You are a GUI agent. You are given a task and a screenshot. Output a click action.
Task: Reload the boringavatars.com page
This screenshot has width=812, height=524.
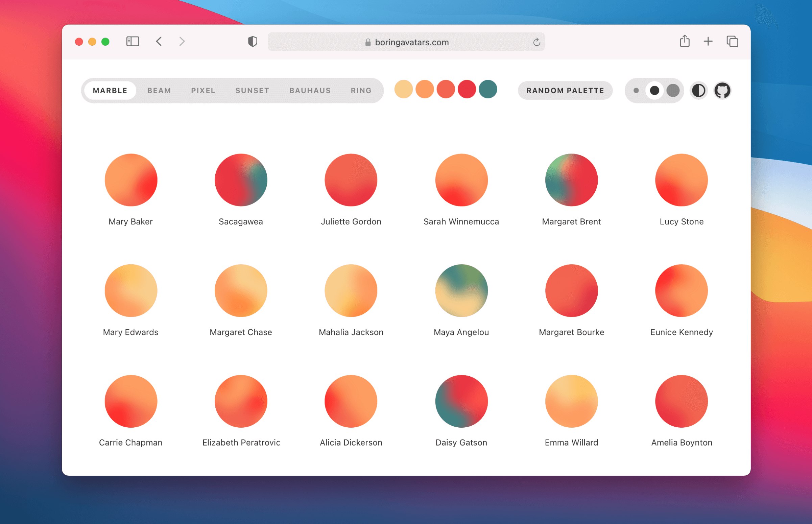tap(536, 42)
